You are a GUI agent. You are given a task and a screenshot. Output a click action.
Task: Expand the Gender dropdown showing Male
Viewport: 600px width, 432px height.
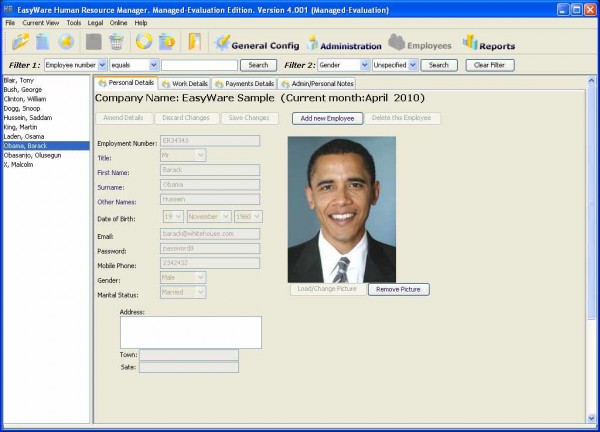tap(201, 277)
